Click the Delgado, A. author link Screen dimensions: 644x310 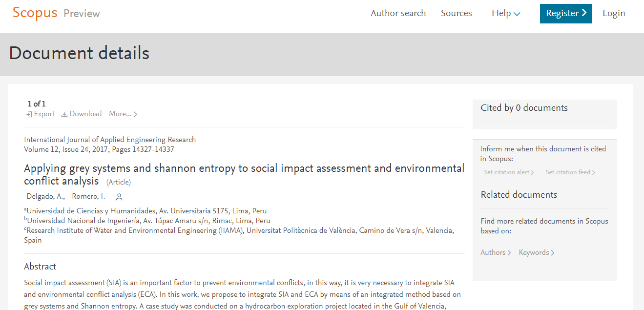(x=45, y=197)
